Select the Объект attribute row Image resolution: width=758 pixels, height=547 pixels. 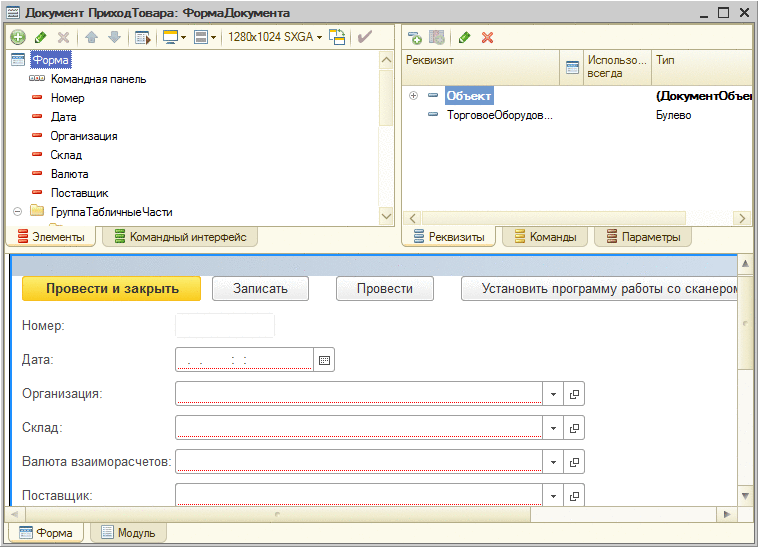coord(469,96)
